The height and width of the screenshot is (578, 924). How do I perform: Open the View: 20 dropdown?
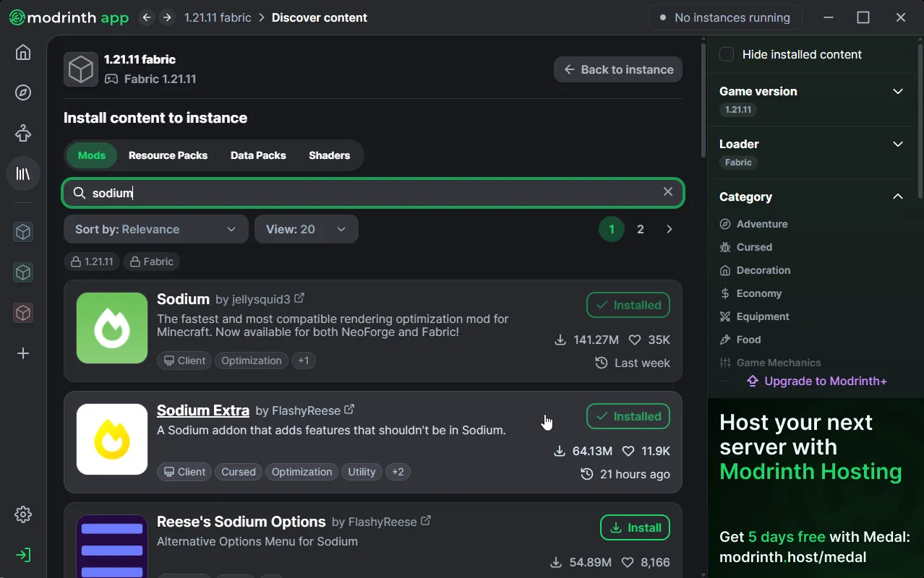(306, 229)
